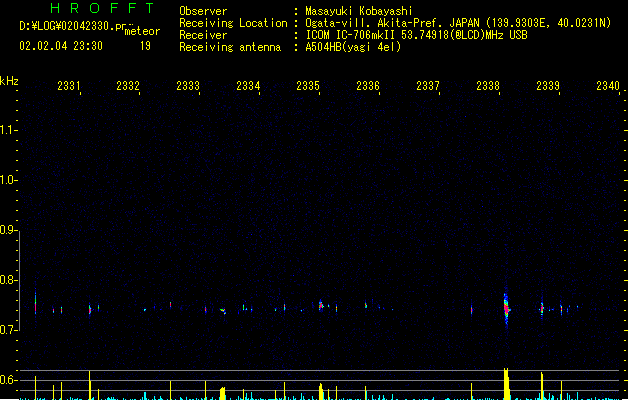Screen dimensions: 629x400
Task: Click the meteor echo at the spectrogram's left edge
Action: pos(35,303)
